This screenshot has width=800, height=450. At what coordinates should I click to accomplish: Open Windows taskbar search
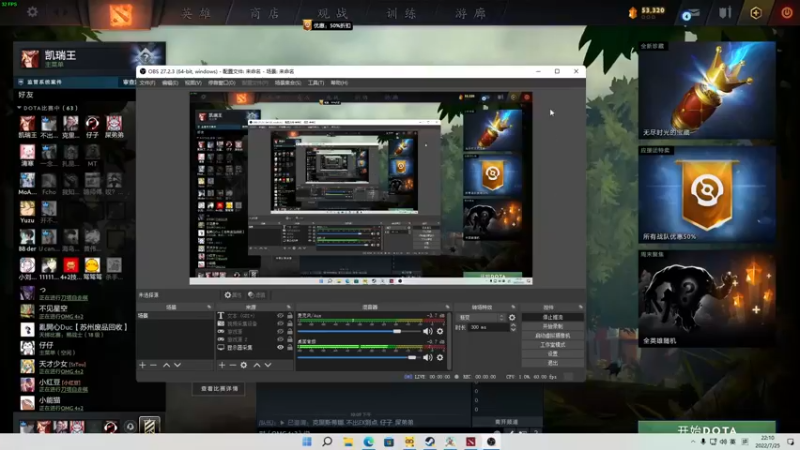tap(327, 441)
